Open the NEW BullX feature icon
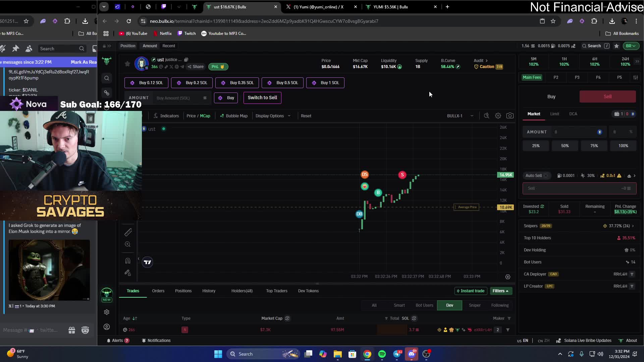Screen dimensions: 644x362 107,295
